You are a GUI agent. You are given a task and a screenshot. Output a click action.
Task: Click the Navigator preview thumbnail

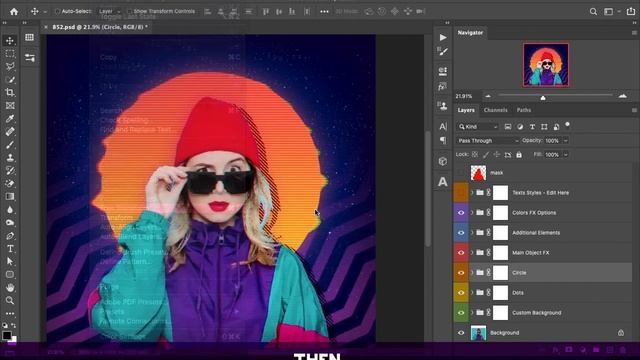[x=546, y=65]
